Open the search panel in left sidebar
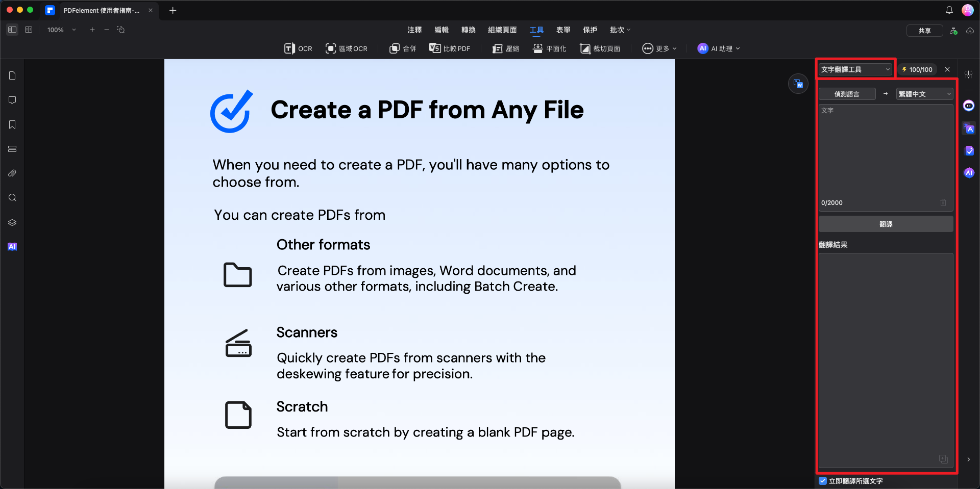 click(12, 198)
